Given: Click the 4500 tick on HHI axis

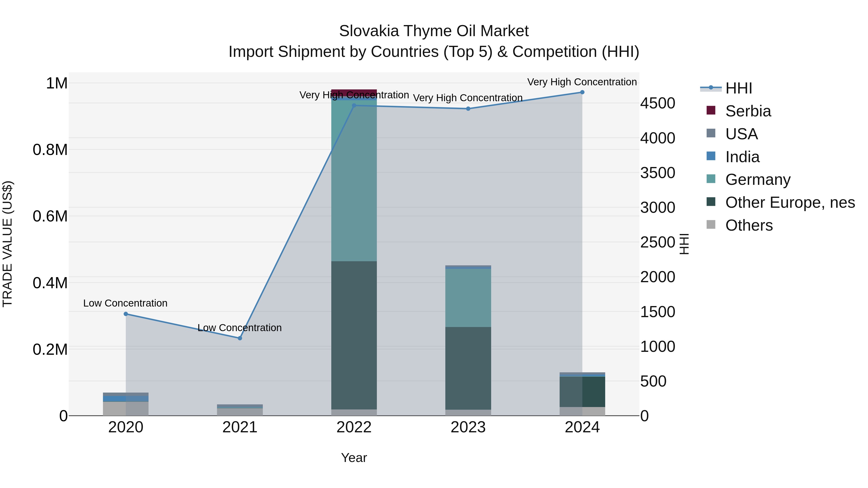Looking at the screenshot, I should 658,103.
